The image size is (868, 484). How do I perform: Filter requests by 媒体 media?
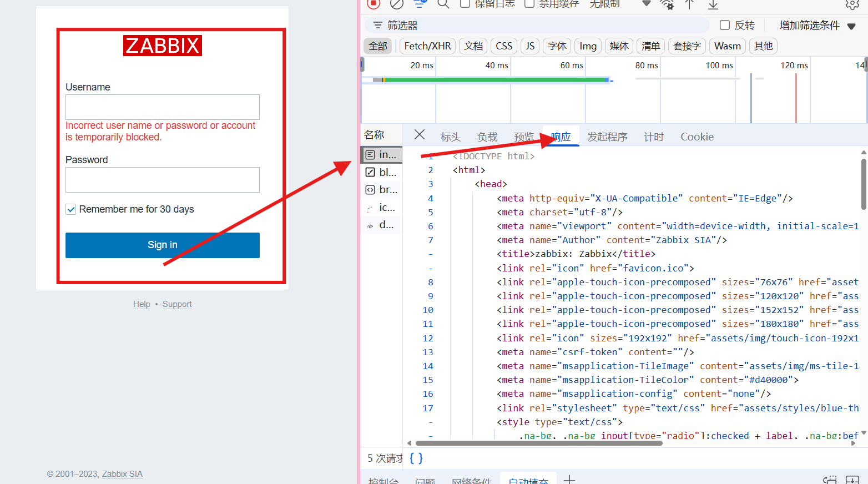pyautogui.click(x=619, y=46)
